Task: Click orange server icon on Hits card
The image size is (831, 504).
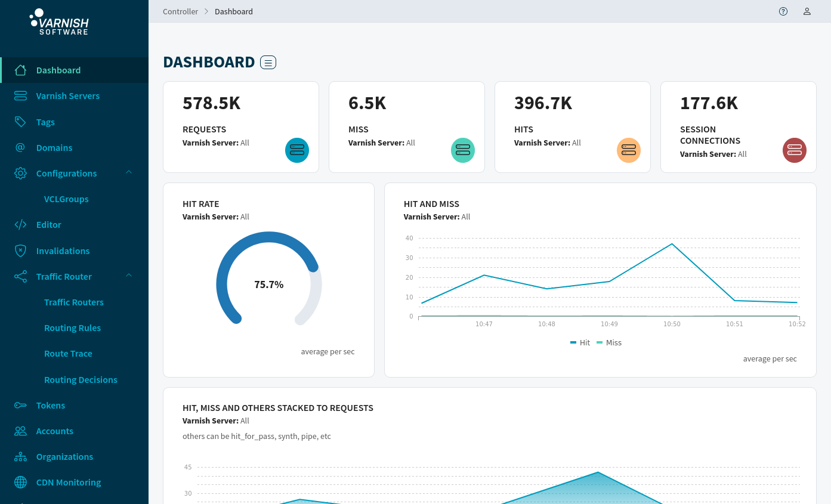Action: [629, 150]
